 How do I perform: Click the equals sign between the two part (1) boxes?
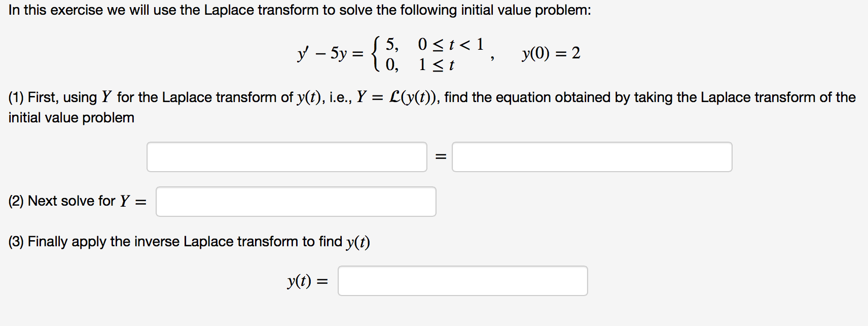tap(440, 157)
